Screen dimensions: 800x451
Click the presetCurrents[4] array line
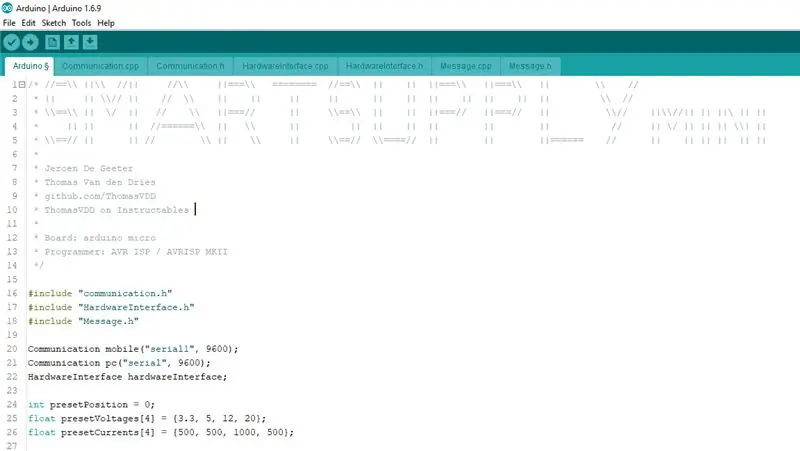pyautogui.click(x=161, y=432)
